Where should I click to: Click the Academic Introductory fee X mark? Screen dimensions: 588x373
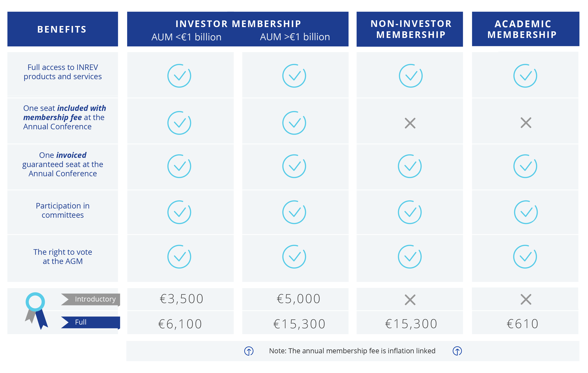click(526, 300)
